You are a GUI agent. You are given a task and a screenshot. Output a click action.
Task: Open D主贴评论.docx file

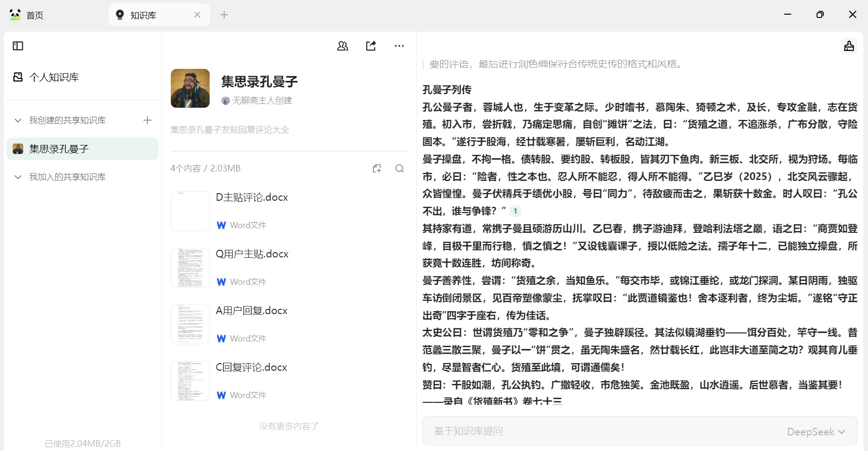tap(252, 197)
